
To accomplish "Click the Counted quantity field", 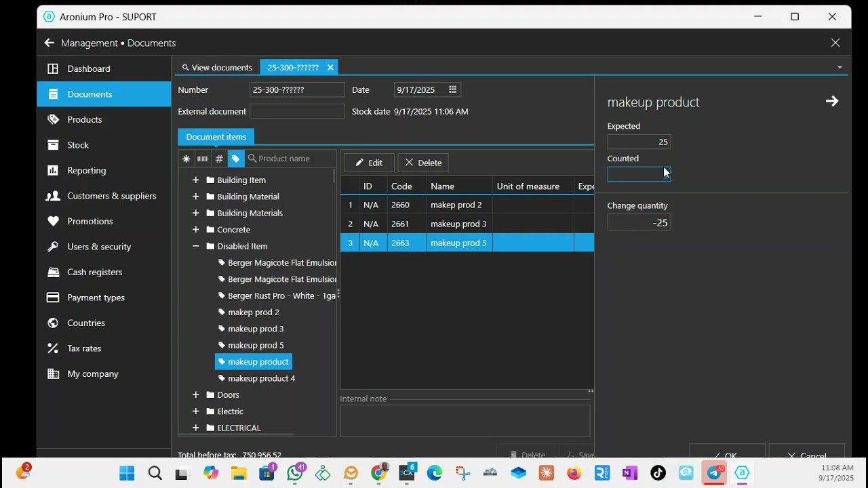I will (639, 174).
